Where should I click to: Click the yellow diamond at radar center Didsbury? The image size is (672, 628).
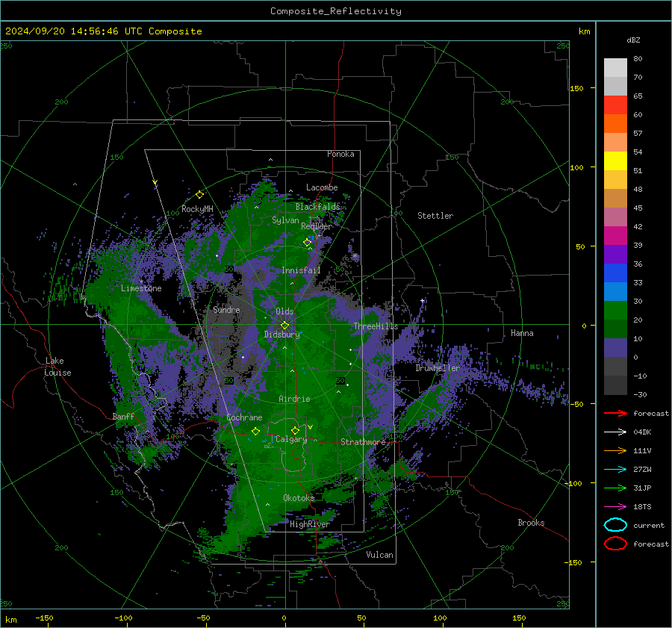click(x=284, y=326)
